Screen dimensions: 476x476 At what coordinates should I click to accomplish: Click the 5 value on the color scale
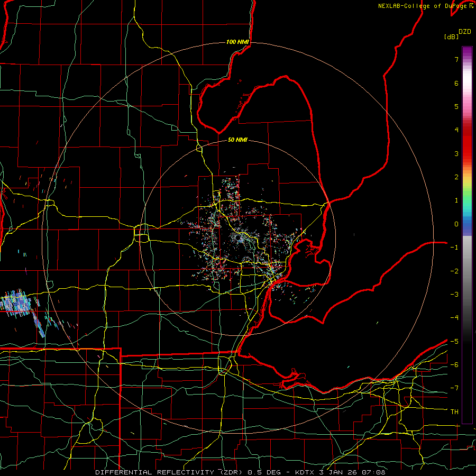coord(456,106)
